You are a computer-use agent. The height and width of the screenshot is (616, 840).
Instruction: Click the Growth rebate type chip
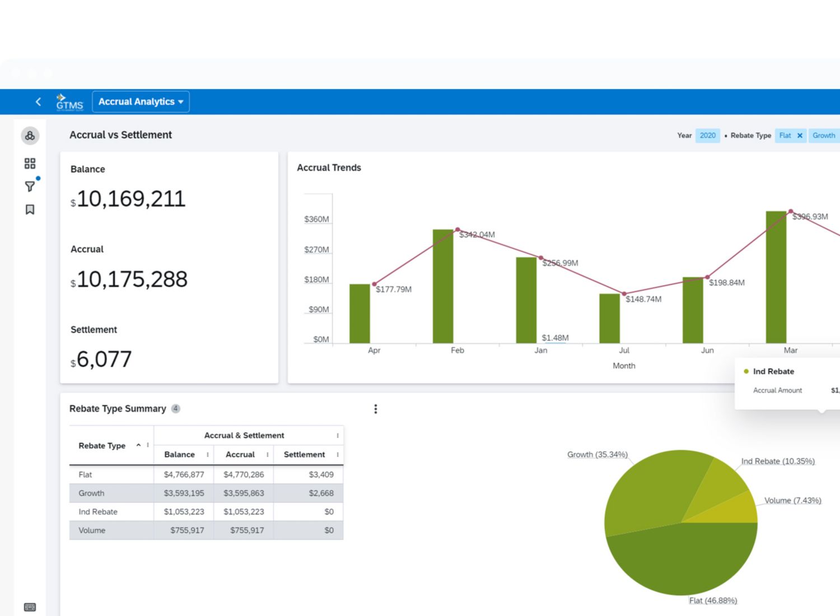coord(823,136)
